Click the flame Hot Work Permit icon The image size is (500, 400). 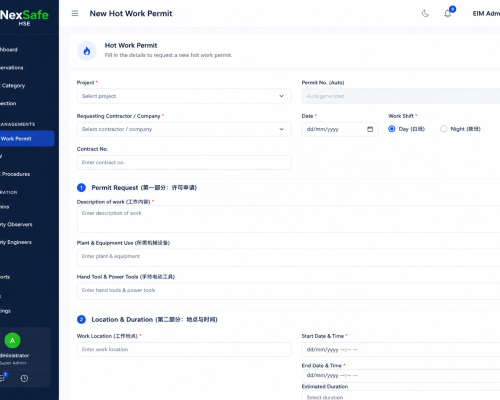pos(87,51)
